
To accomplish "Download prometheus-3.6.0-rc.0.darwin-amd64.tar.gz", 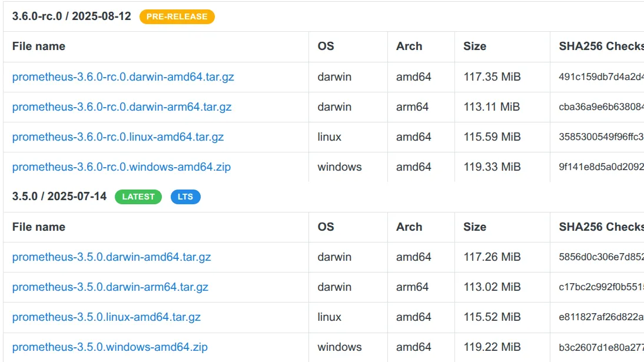I will (x=123, y=77).
